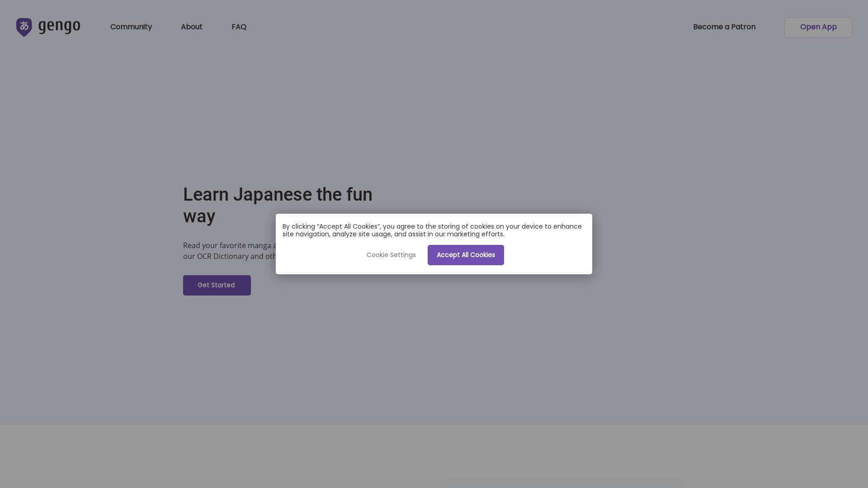Screen dimensions: 868x488
Task: Click Become a Patron
Action: 724,27
